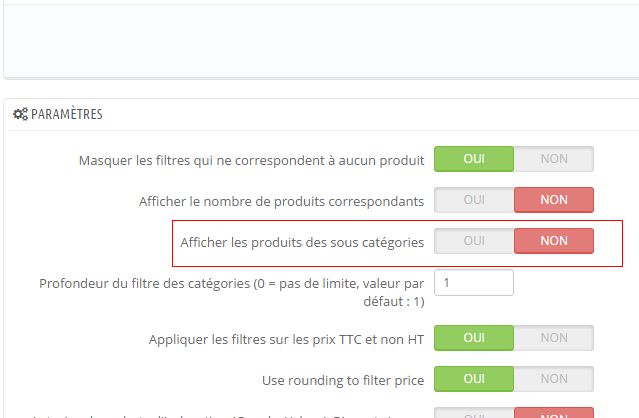
Task: Choose NON for Afficher les produits des sous catégories
Action: click(554, 241)
